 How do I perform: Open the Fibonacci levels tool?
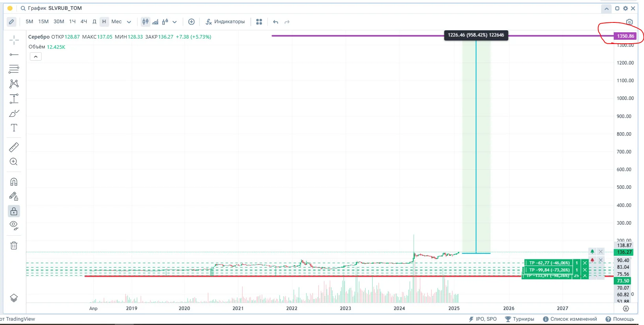[14, 69]
